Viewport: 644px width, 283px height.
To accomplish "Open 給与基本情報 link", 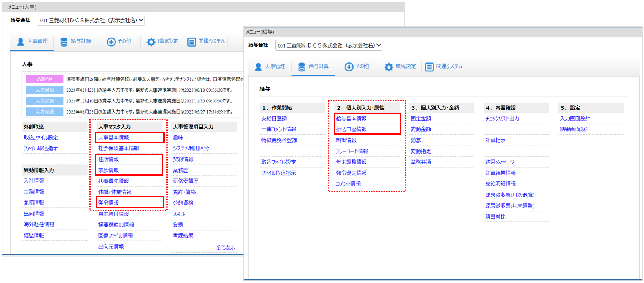I will coord(351,119).
